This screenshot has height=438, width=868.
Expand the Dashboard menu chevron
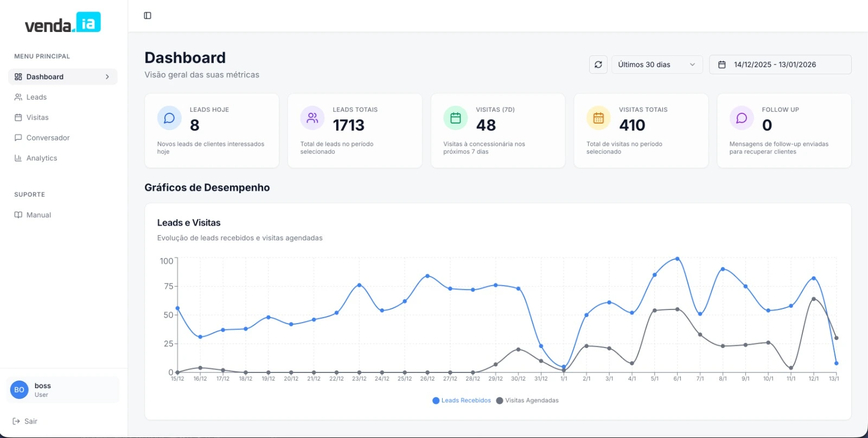107,77
